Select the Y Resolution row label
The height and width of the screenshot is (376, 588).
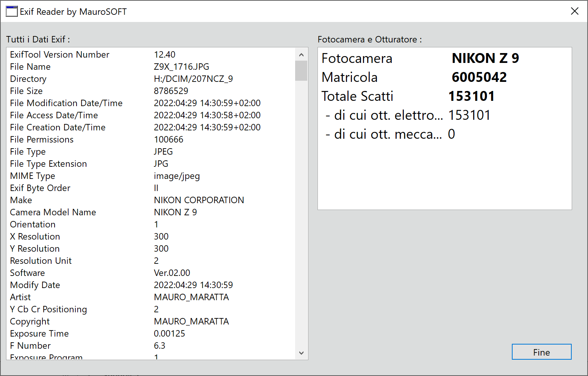35,249
